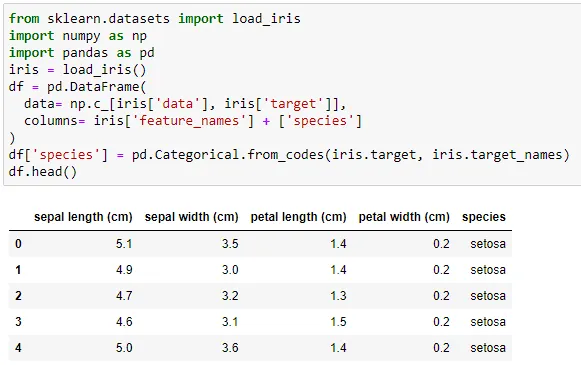Place cursor on the df.head() line

pyautogui.click(x=43, y=172)
